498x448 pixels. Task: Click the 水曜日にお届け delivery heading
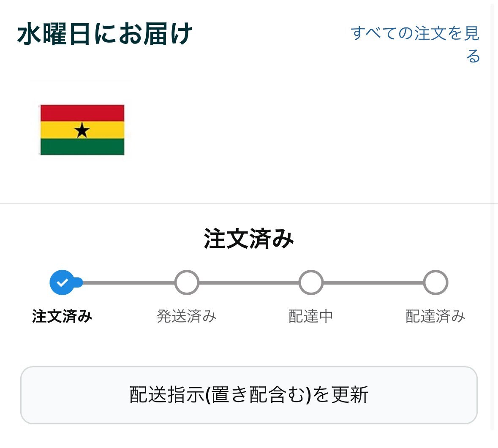105,34
